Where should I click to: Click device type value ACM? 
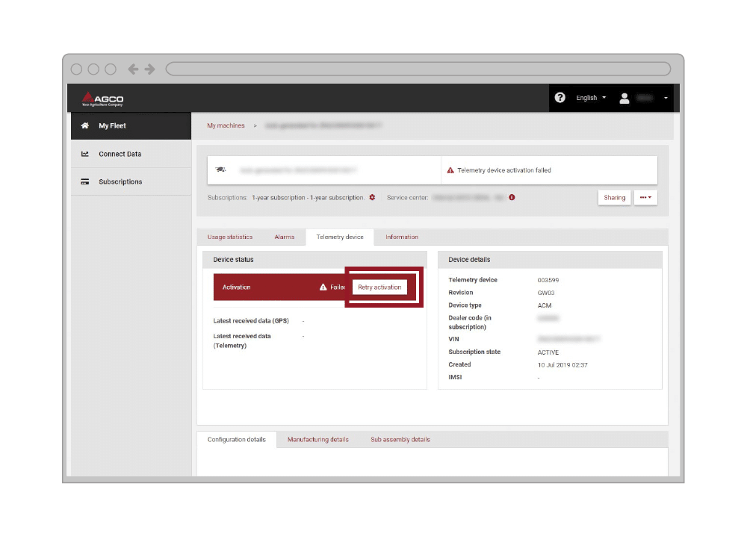click(545, 305)
